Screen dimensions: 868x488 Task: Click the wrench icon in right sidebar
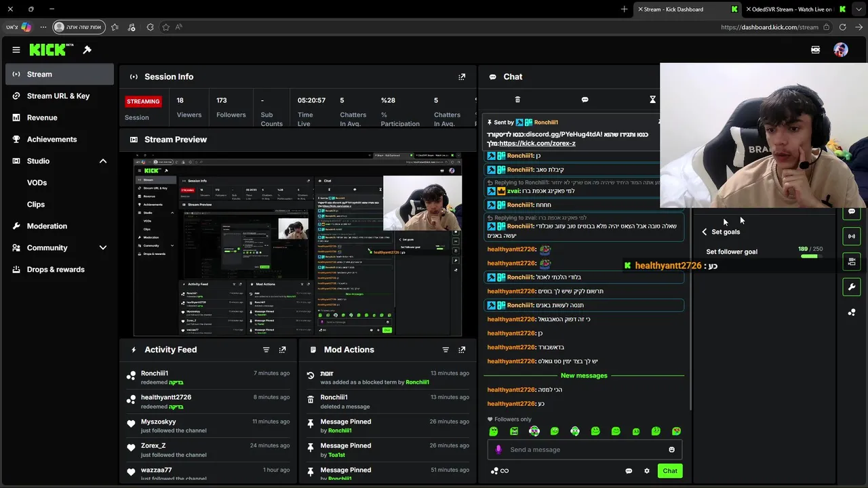(x=852, y=287)
